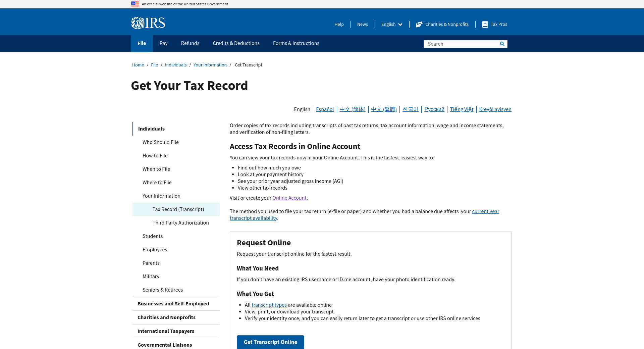Viewport: 644px width, 349px height.
Task: Select Credits & Deductions in navigation
Action: click(236, 43)
